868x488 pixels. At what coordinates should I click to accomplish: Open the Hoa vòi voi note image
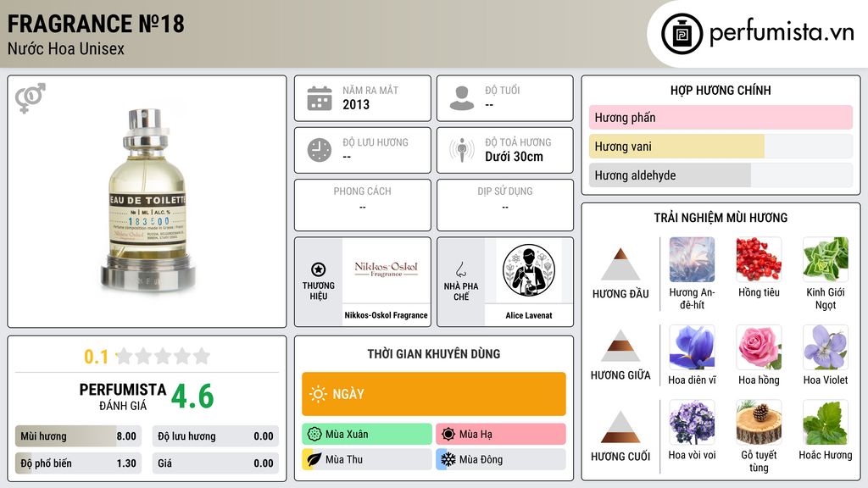[692, 422]
